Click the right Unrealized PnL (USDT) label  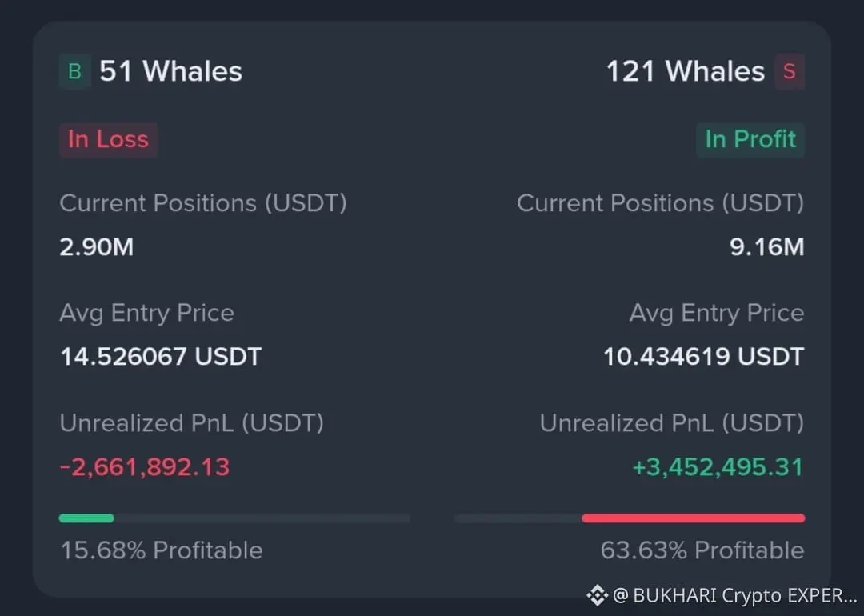pos(672,423)
